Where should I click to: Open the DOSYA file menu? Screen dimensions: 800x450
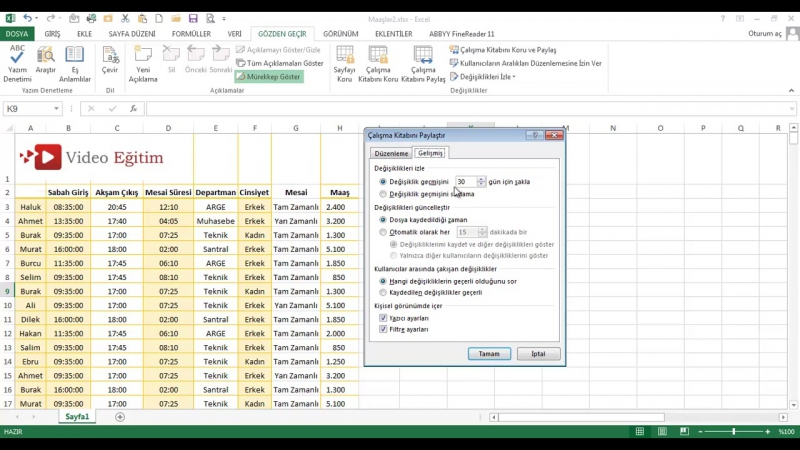click(x=17, y=34)
